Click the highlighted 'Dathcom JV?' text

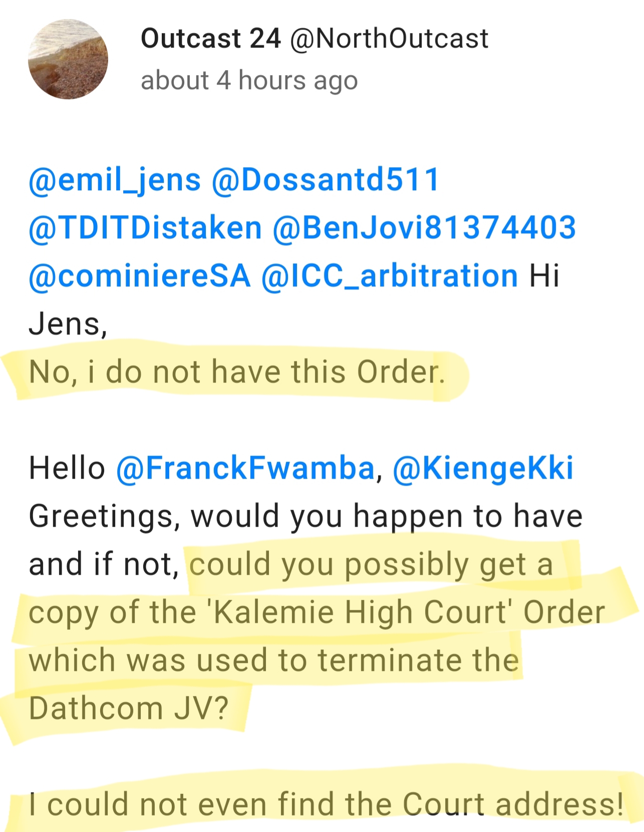[129, 708]
